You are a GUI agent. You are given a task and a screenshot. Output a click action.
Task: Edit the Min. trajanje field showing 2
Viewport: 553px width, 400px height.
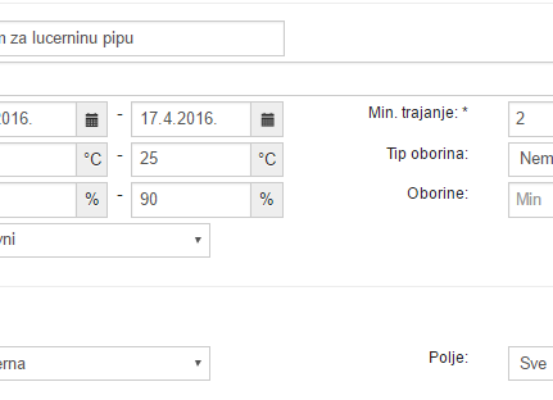pyautogui.click(x=530, y=119)
